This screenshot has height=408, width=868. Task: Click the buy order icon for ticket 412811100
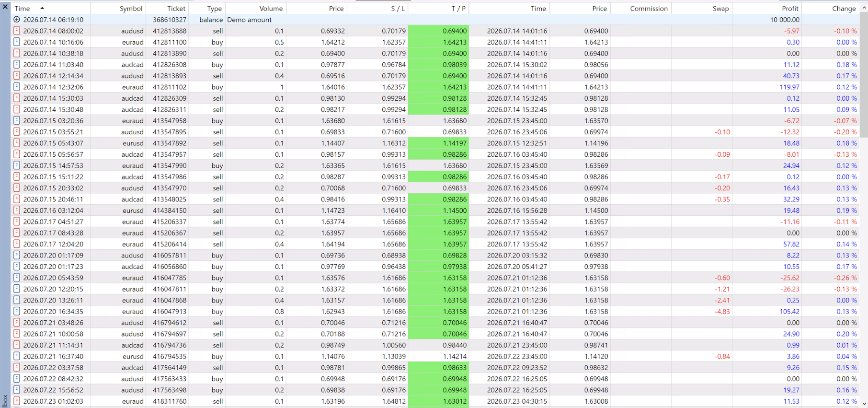(17, 42)
